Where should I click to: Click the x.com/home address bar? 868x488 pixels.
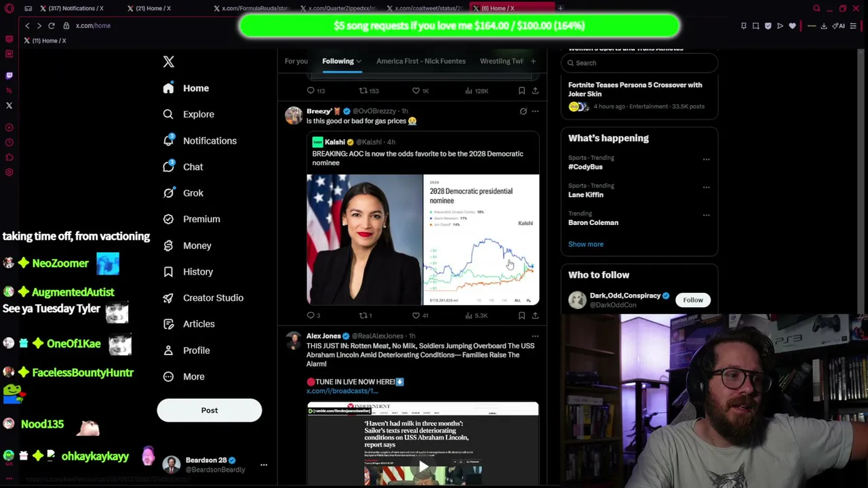93,26
